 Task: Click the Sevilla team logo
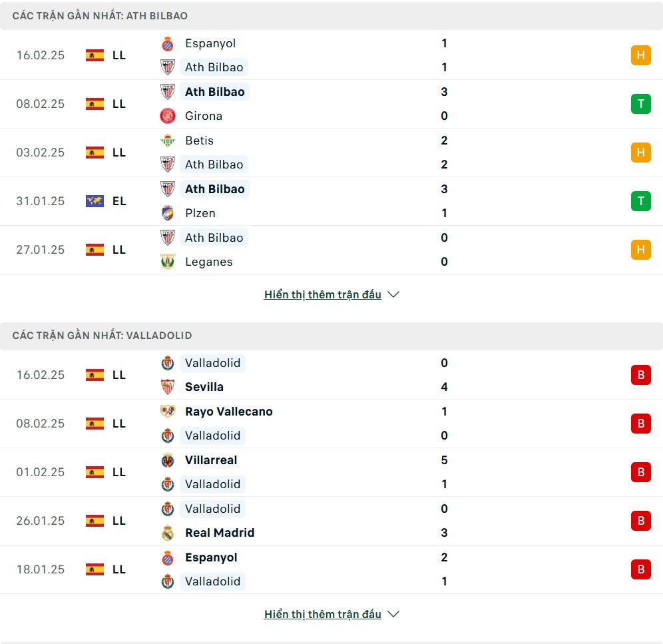(x=168, y=387)
